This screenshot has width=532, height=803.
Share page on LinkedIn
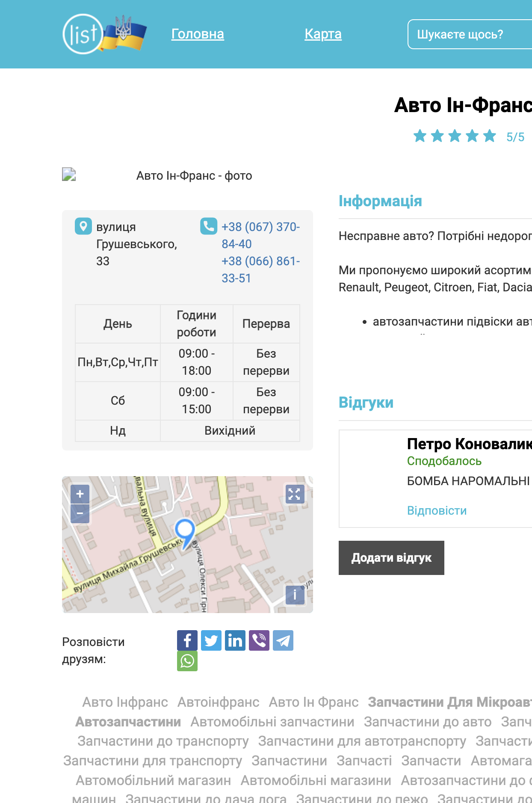[235, 640]
